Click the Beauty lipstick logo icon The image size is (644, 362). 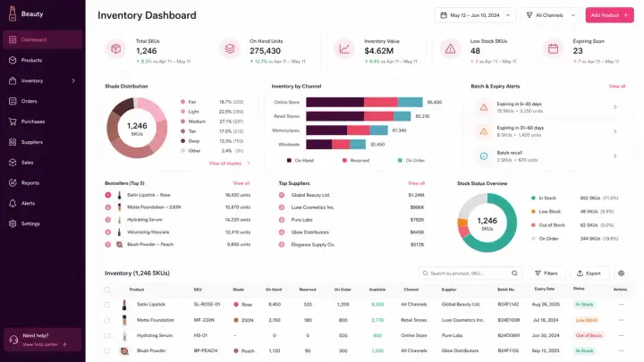pos(13,13)
